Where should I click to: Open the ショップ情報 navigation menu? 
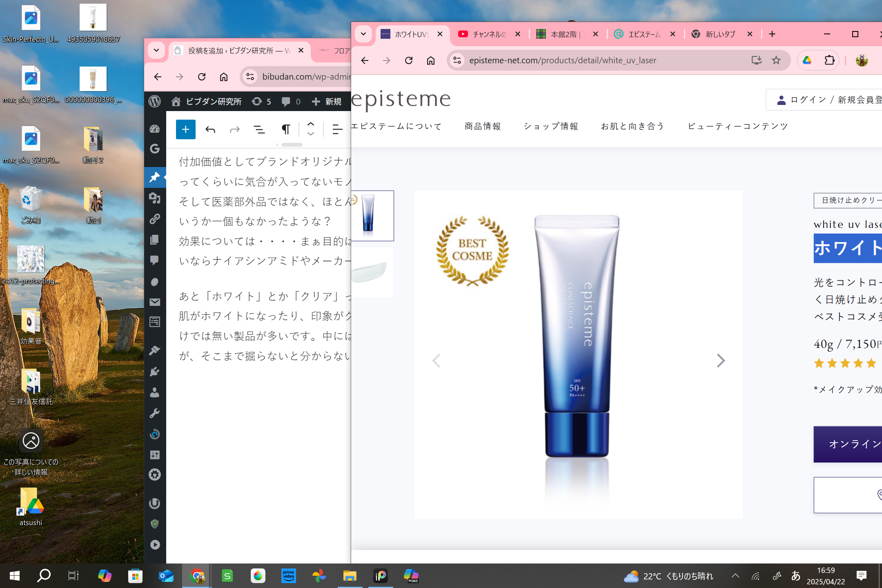551,126
